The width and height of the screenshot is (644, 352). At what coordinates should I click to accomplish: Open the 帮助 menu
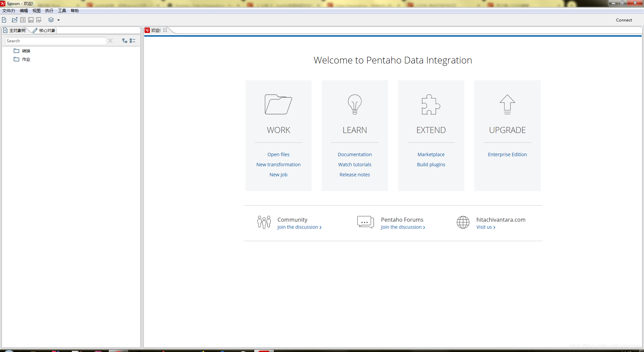point(75,11)
